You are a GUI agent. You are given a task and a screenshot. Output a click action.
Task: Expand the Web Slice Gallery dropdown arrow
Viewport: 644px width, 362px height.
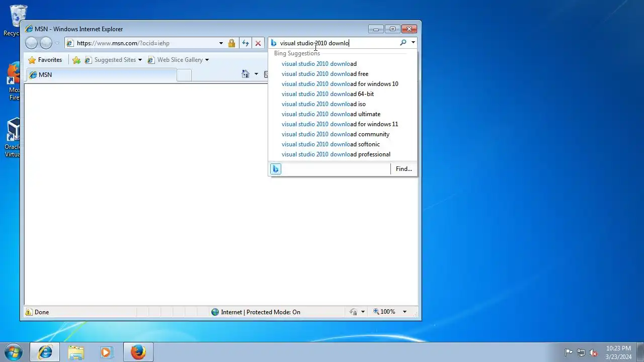click(x=207, y=60)
